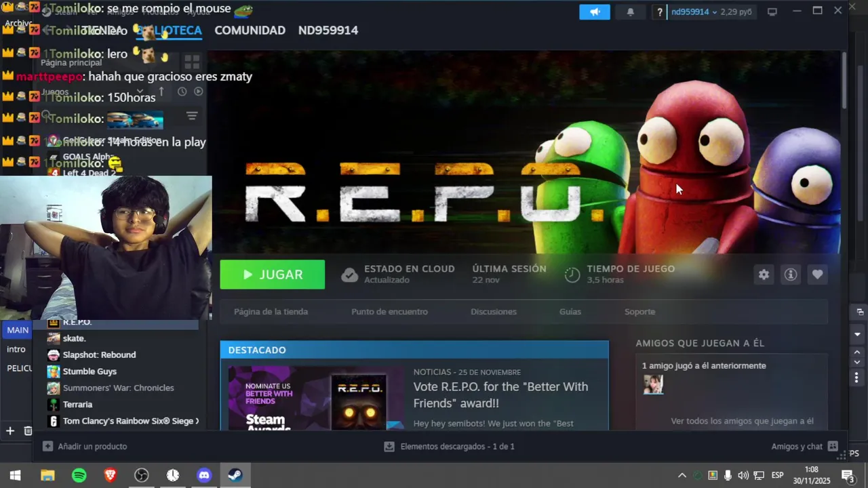The width and height of the screenshot is (868, 488).
Task: Select the intro scene in OBS
Action: point(16,349)
